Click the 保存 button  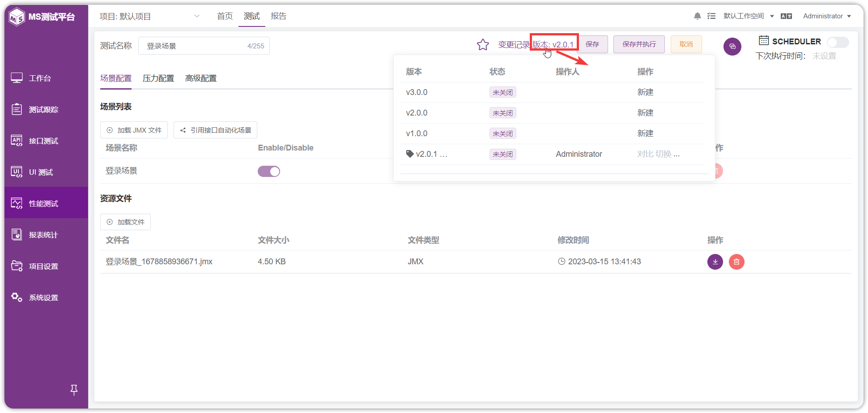click(592, 44)
